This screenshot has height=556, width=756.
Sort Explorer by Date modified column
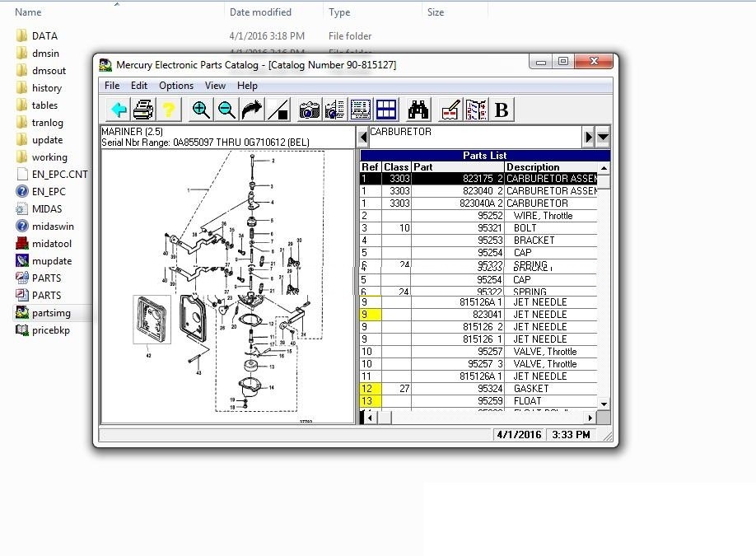260,12
